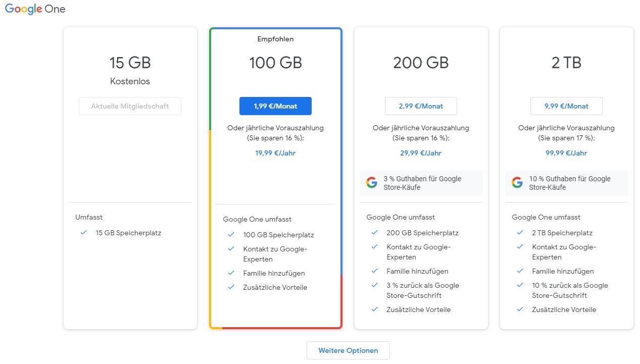The image size is (640, 364).
Task: Click checkmark by 2 TB plan's Zusätzliche Vorteile
Action: pyautogui.click(x=520, y=309)
